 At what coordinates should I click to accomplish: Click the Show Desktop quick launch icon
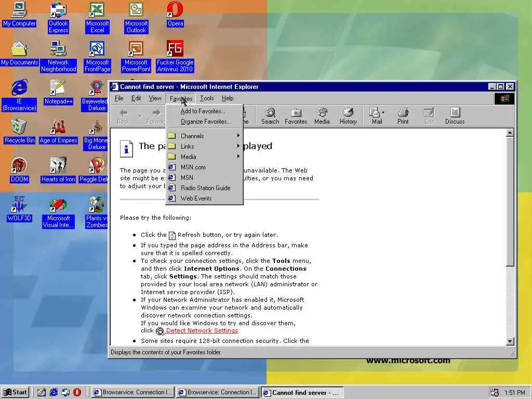click(42, 392)
